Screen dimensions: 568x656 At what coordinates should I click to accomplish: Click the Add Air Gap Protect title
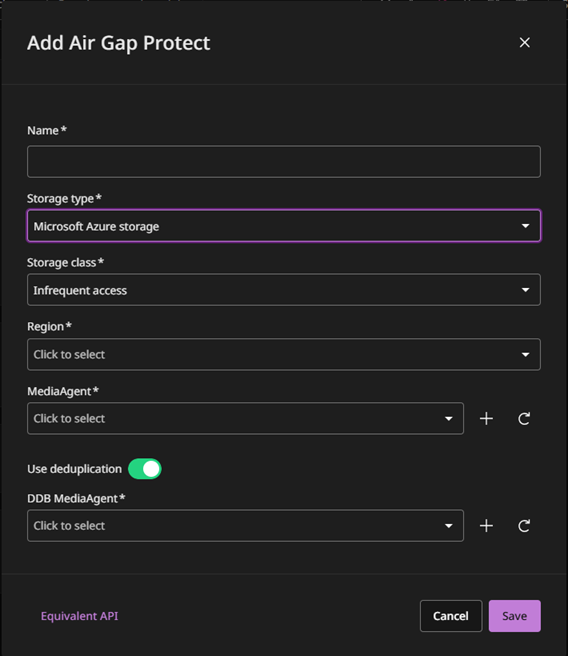[119, 43]
